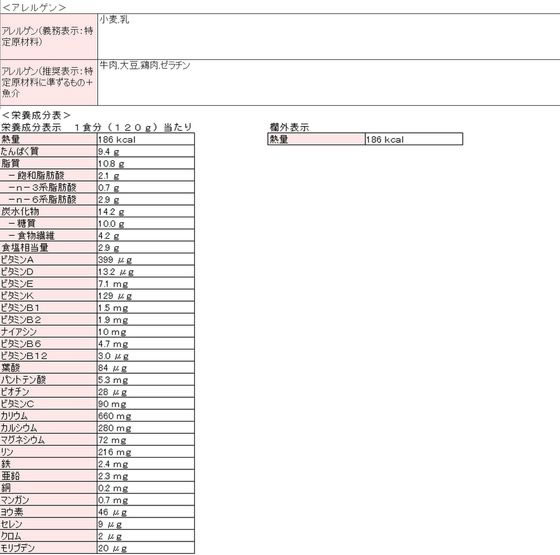Click the ビタミンB1 label cell

click(x=49, y=308)
